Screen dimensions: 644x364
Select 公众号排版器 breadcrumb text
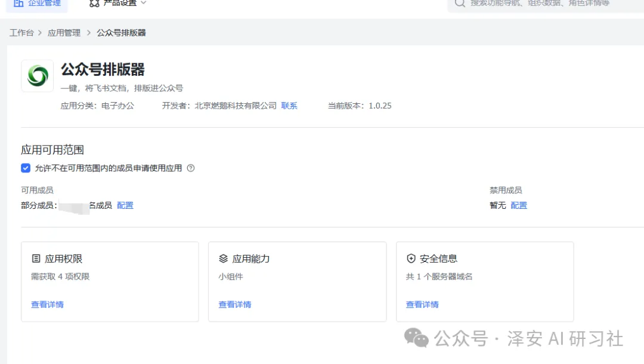121,33
